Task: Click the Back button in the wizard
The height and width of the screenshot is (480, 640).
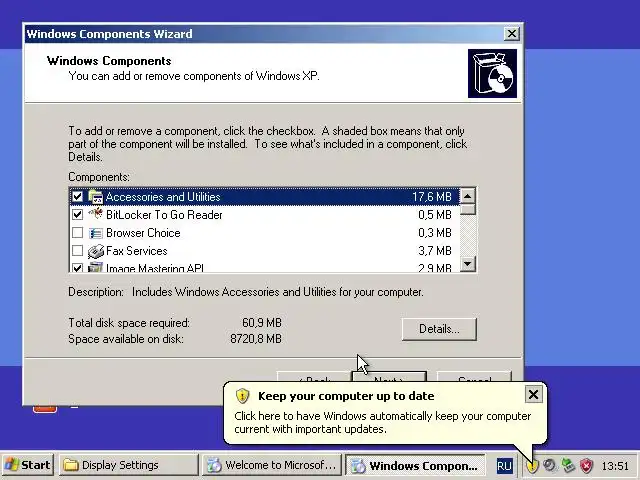Action: (x=313, y=376)
